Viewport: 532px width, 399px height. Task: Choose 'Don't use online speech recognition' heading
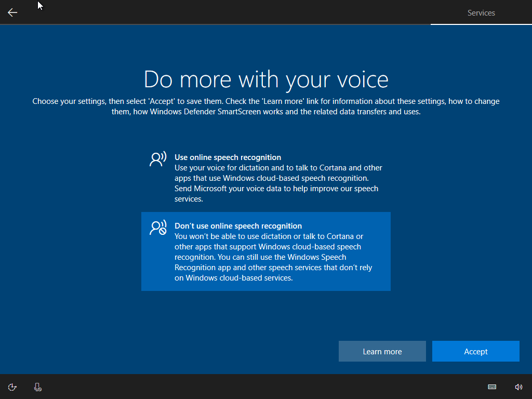click(238, 226)
